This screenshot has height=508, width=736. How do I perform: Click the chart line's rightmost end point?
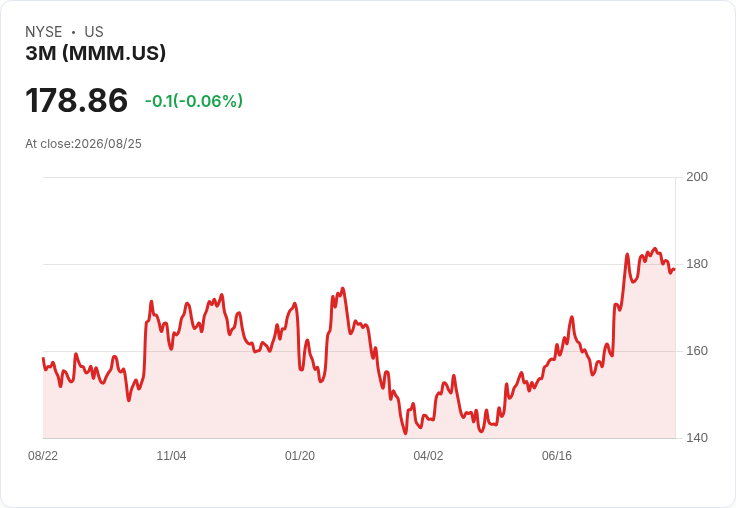click(x=675, y=269)
